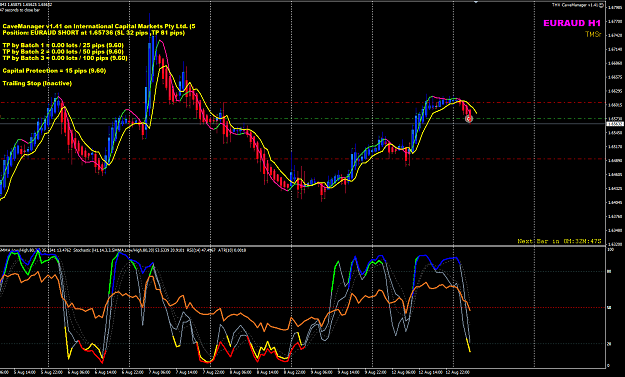
Task: Click the THV CaveManager v1.41 expert name
Action: [x=575, y=5]
